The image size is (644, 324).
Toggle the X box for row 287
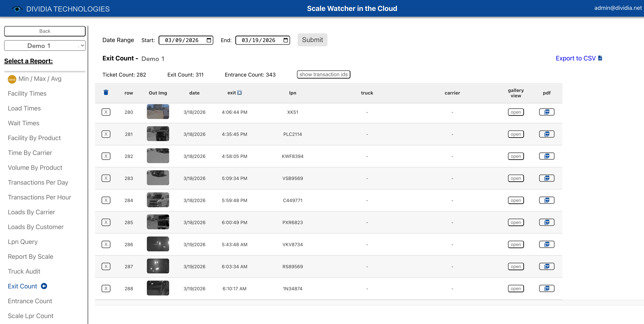click(x=106, y=266)
